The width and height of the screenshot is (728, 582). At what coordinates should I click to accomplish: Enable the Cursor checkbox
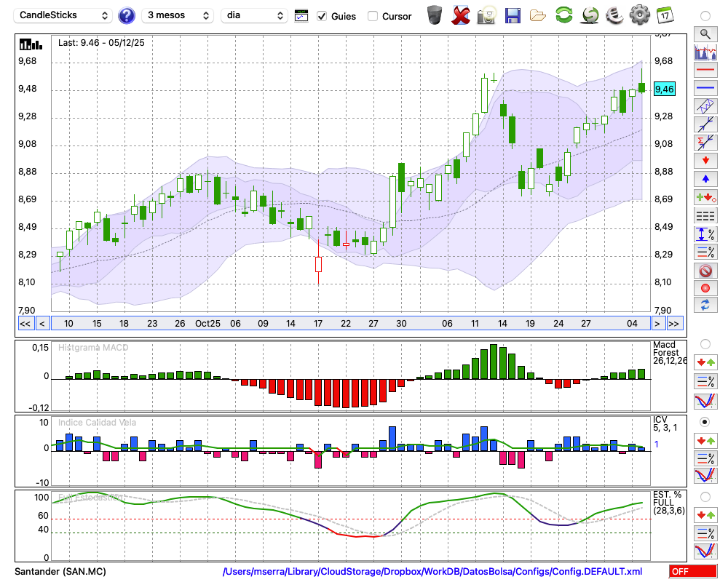click(373, 16)
